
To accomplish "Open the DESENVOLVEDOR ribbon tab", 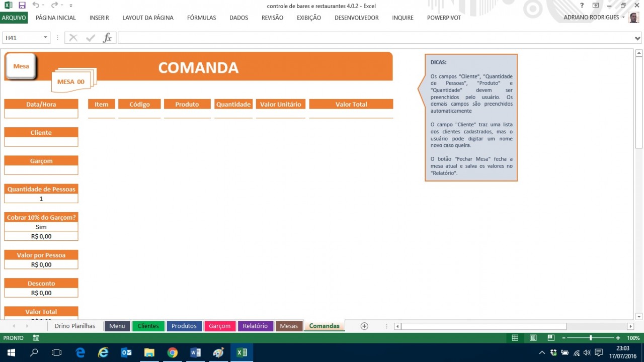I will coord(357,18).
